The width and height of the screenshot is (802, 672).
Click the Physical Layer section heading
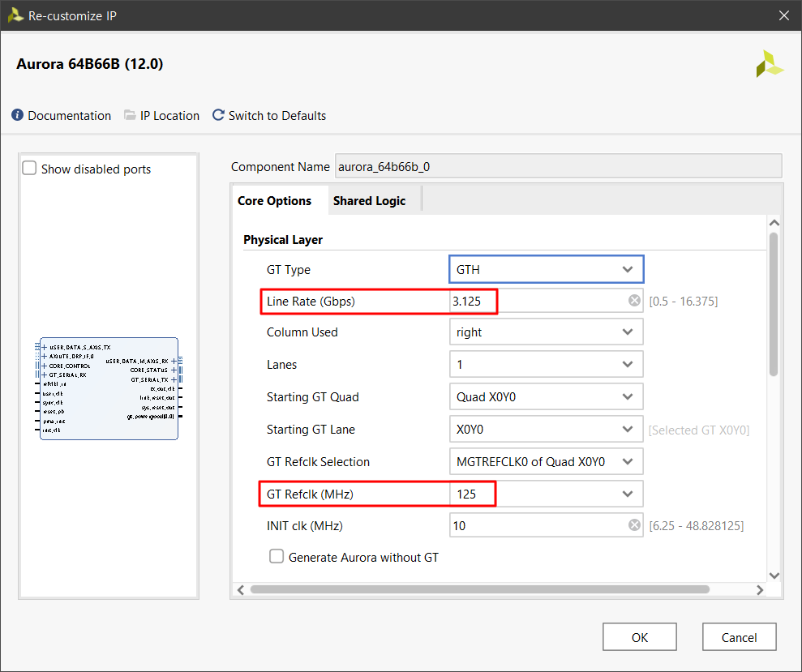point(283,239)
